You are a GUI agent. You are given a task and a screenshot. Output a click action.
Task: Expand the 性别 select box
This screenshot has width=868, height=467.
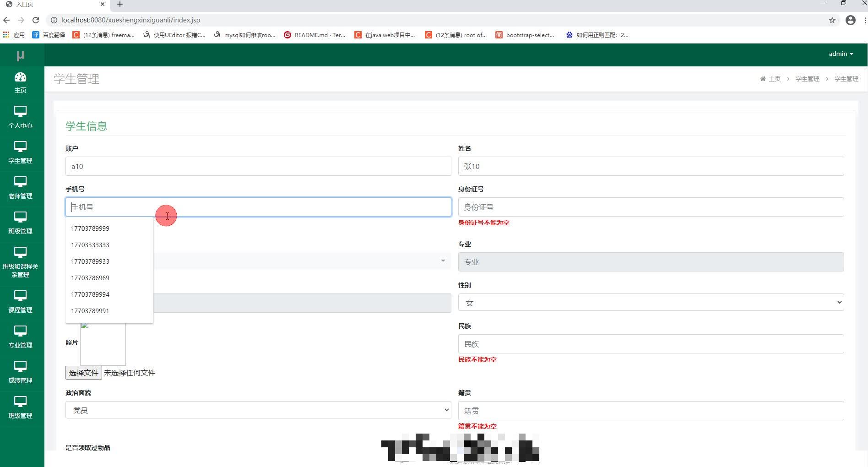pyautogui.click(x=651, y=302)
